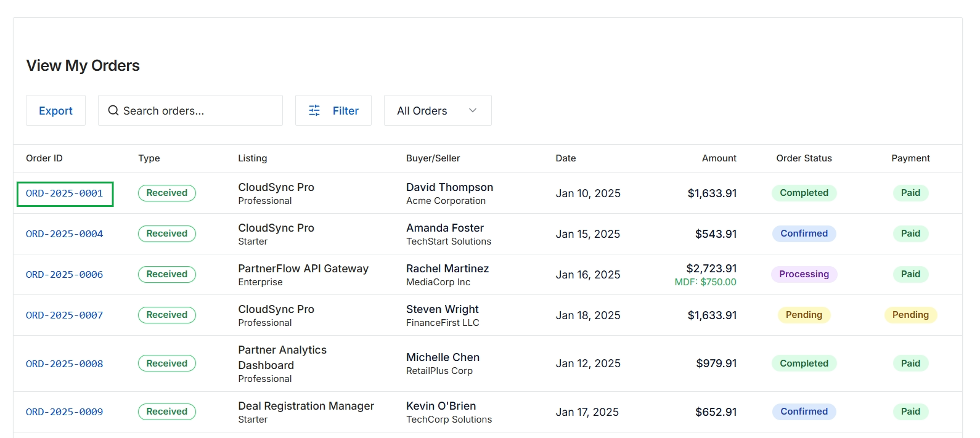Click the $543.91 amount
This screenshot has width=980, height=438.
[x=716, y=234]
